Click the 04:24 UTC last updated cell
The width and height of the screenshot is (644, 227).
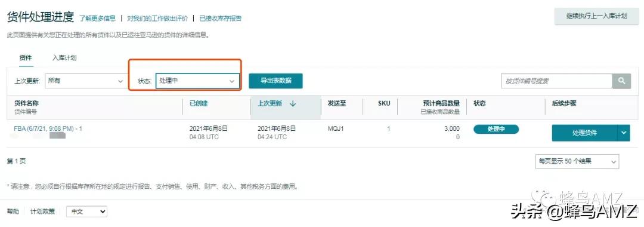[273, 137]
